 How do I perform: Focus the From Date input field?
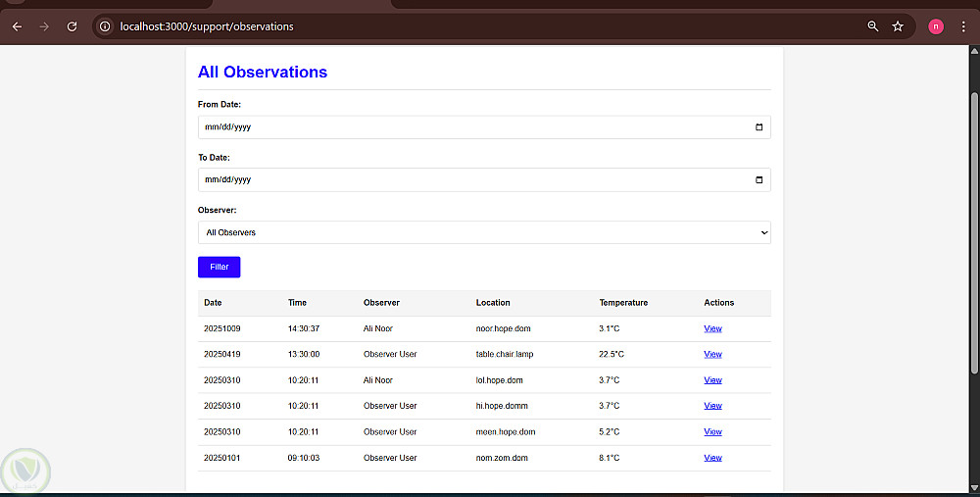[x=484, y=126]
